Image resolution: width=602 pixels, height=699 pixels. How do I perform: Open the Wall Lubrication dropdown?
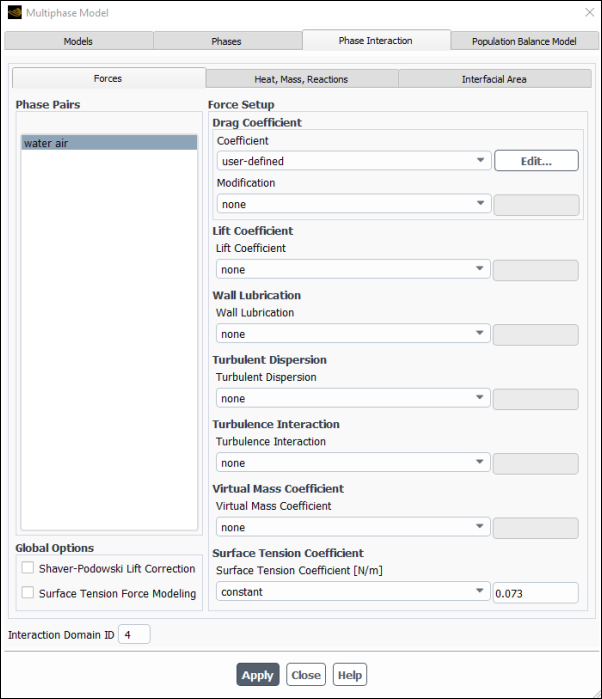(x=353, y=333)
